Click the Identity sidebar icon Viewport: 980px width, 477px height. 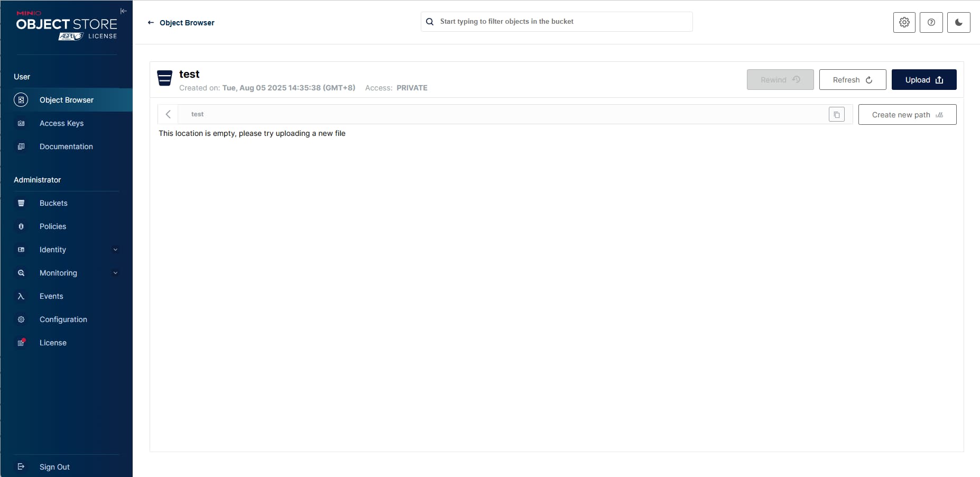(21, 250)
